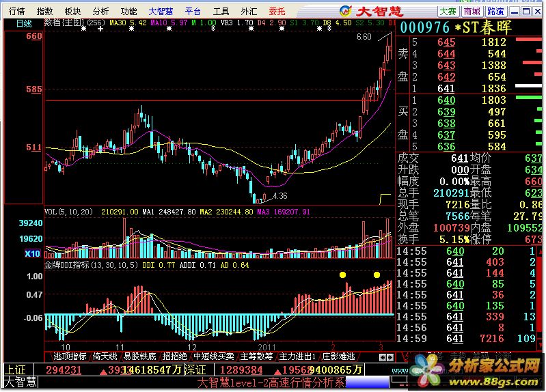The image size is (546, 392).
Task: Click the plus-shaped info marker above the chart
Action: pyautogui.click(x=100, y=29)
